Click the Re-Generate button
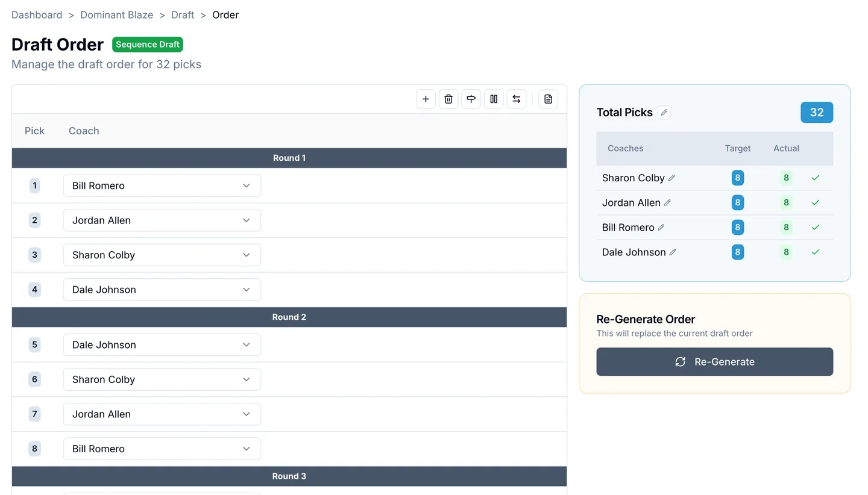 [x=715, y=362]
